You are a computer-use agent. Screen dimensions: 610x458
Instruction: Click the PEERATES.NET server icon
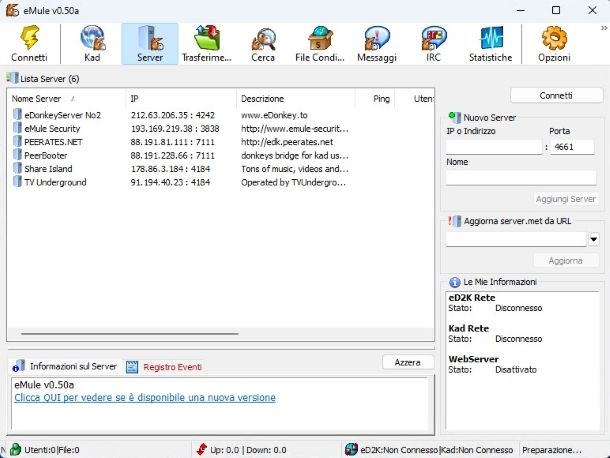[x=18, y=141]
